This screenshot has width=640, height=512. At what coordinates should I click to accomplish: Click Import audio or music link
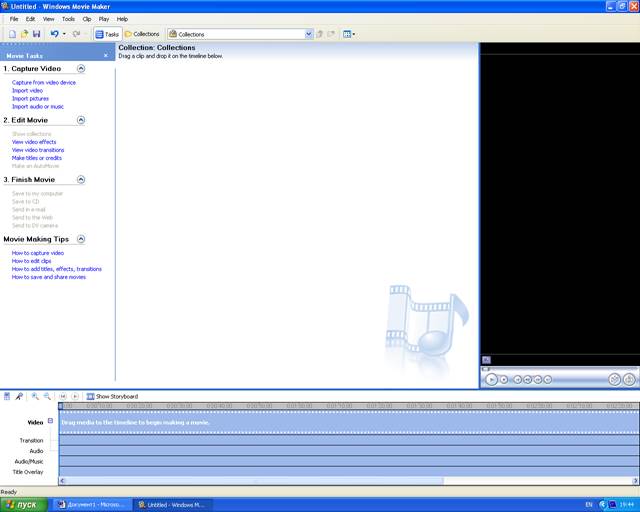[38, 107]
